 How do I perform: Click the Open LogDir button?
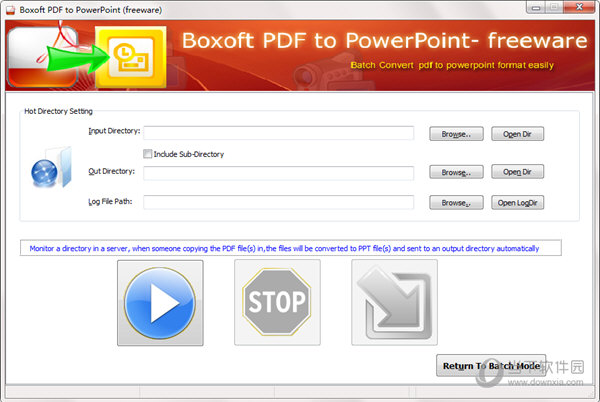click(517, 203)
